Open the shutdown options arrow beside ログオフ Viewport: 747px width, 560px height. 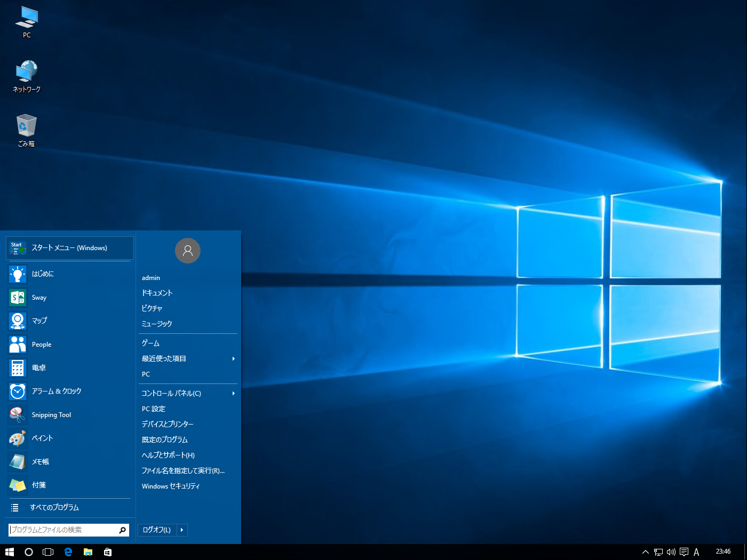(182, 530)
